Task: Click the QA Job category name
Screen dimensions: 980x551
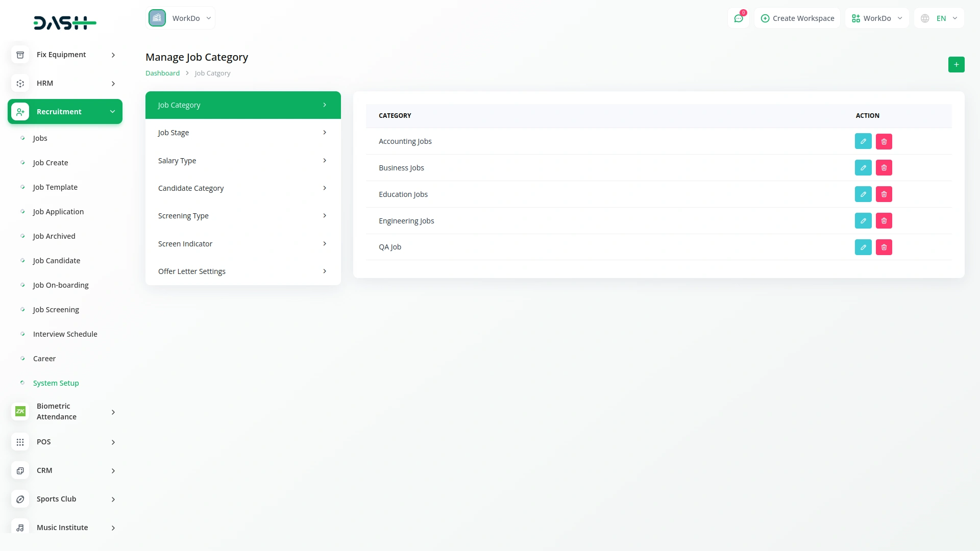Action: pyautogui.click(x=390, y=247)
